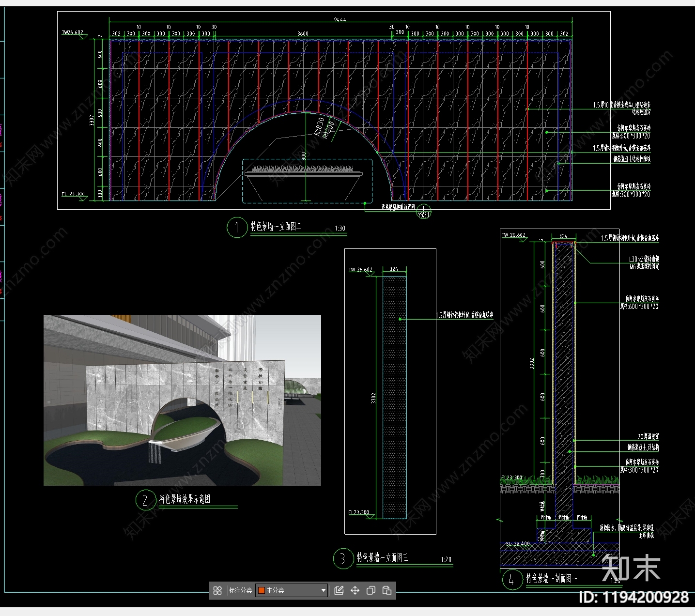This screenshot has height=616, width=695.
Task: Click the FL 23.300 level mark in elevation two
Action: (x=73, y=194)
